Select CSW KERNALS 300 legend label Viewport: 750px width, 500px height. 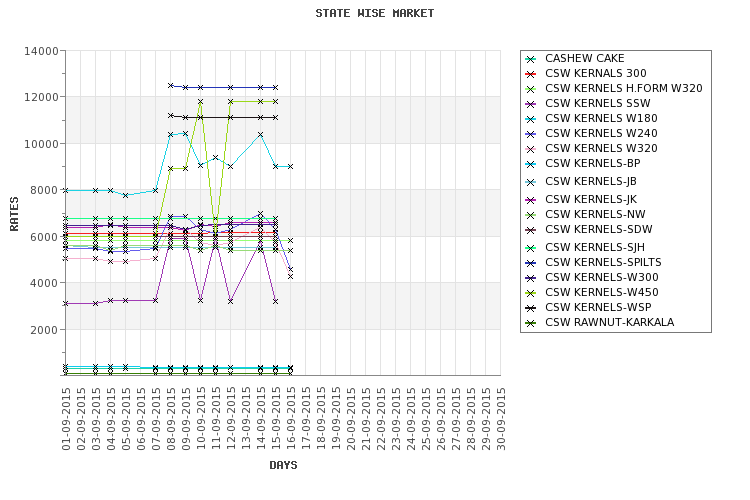click(596, 73)
